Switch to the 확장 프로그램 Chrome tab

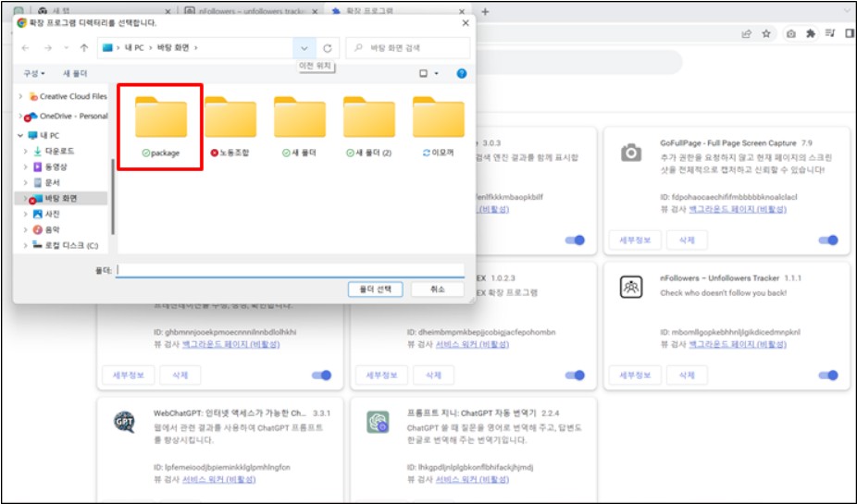pos(399,11)
